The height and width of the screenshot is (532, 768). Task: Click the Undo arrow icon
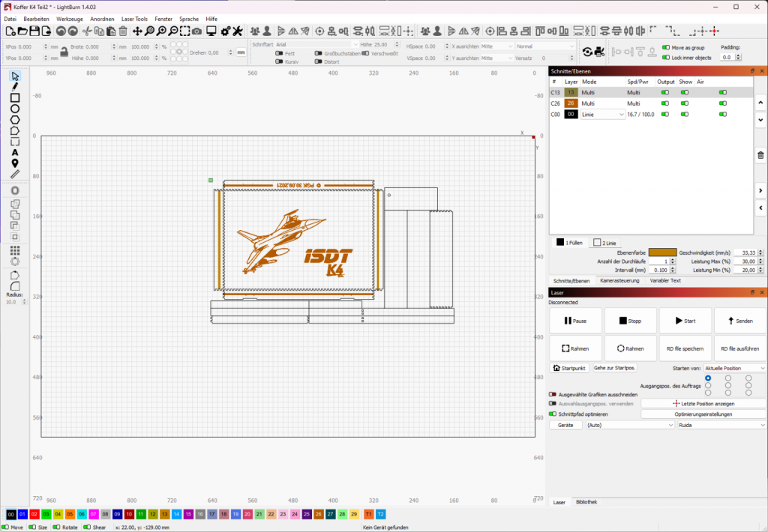tap(61, 31)
